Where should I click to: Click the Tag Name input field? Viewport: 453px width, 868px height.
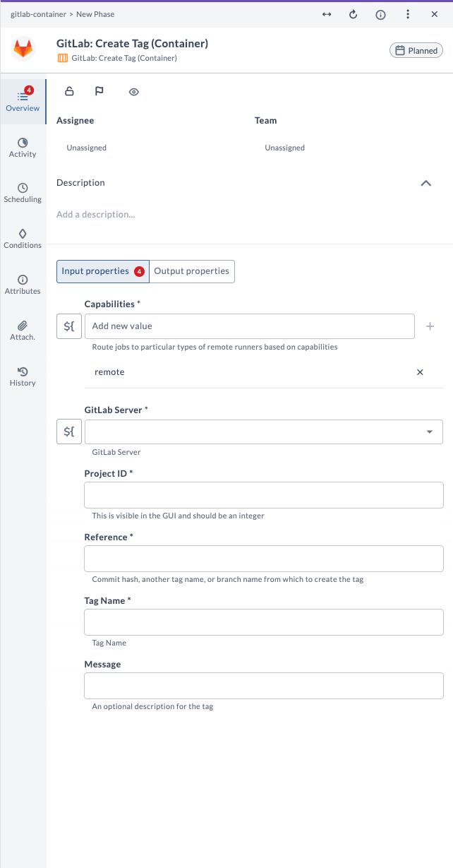(264, 622)
